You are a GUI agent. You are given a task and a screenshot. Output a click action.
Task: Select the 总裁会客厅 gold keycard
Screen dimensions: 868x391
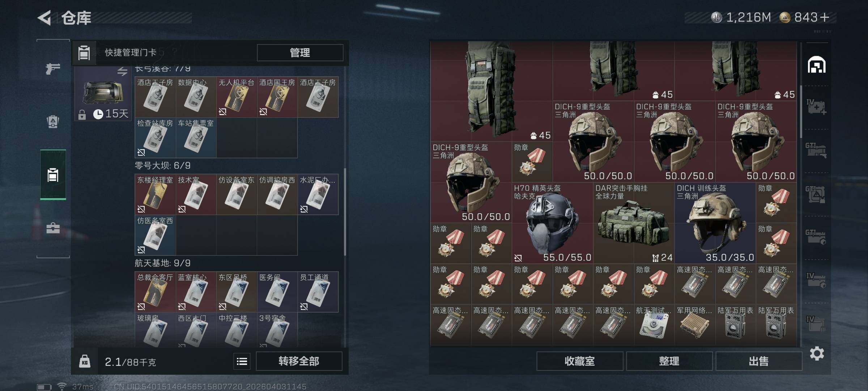pos(155,292)
